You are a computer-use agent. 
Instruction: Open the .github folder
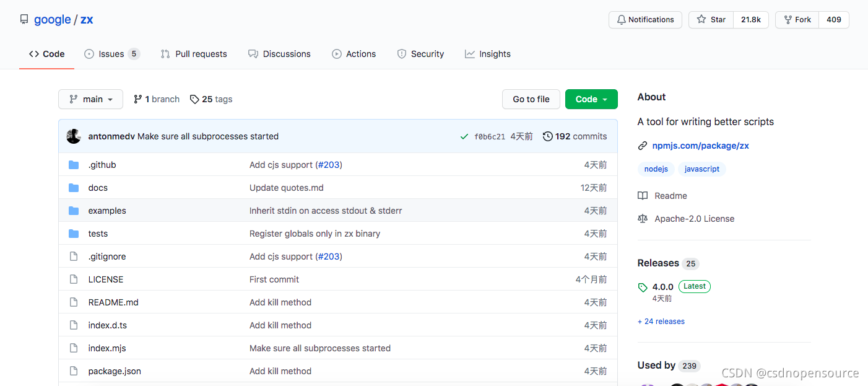pyautogui.click(x=102, y=165)
